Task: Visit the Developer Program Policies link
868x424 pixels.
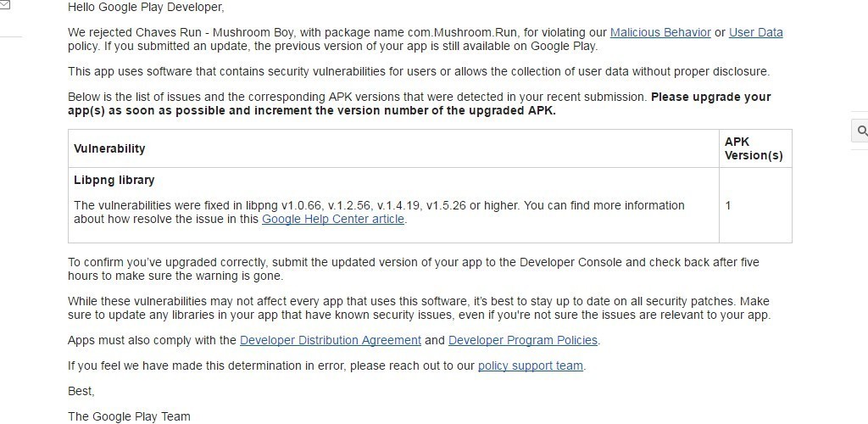Action: pyautogui.click(x=523, y=340)
